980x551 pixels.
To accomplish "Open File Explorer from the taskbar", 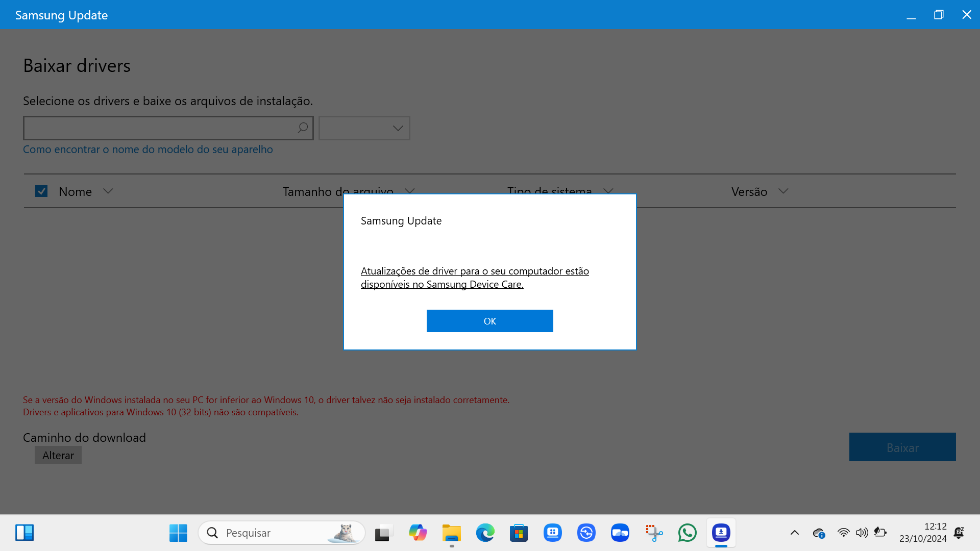I will [x=451, y=533].
